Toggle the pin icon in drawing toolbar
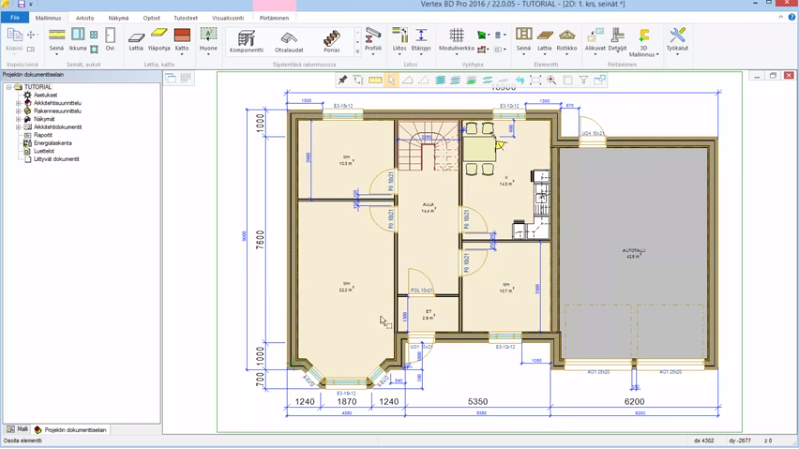799x449 pixels. click(x=342, y=80)
